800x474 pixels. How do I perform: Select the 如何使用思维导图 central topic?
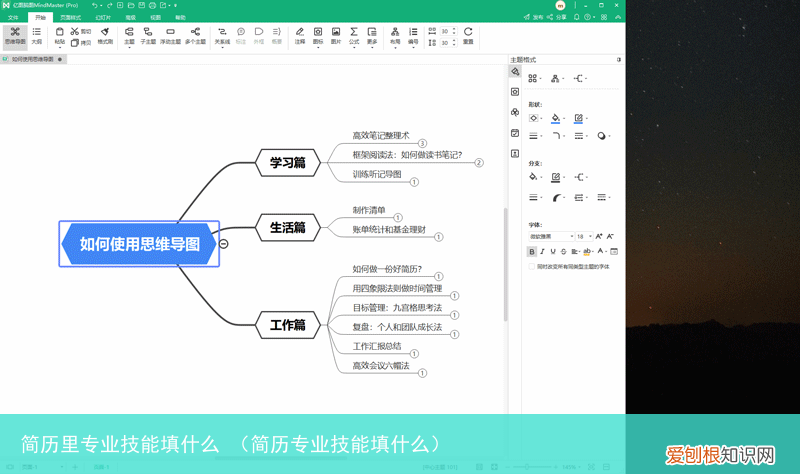[139, 244]
